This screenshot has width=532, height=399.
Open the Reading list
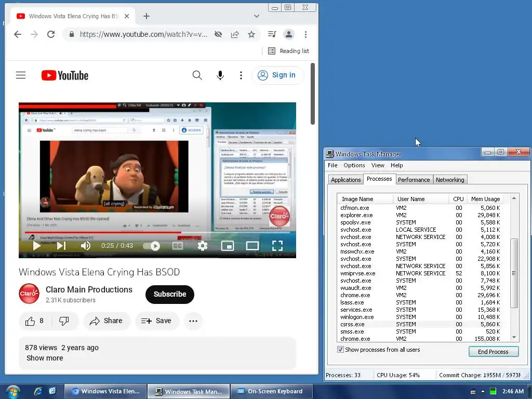coord(289,51)
